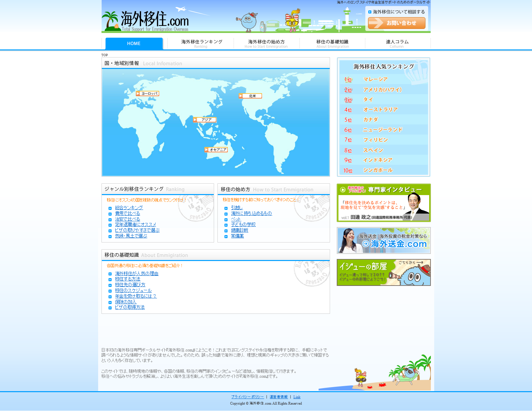Select rank 3 タイ in ranking
The image size is (532, 411).
coord(383,100)
